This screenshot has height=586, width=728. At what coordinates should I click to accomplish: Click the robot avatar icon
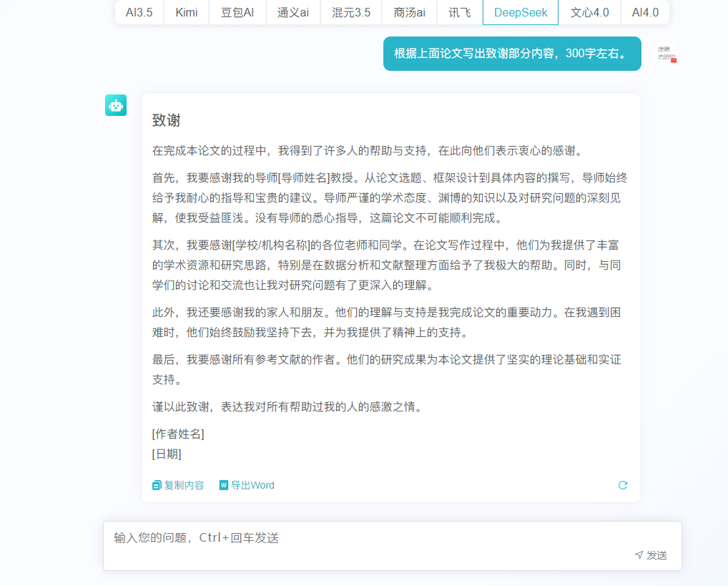(115, 104)
